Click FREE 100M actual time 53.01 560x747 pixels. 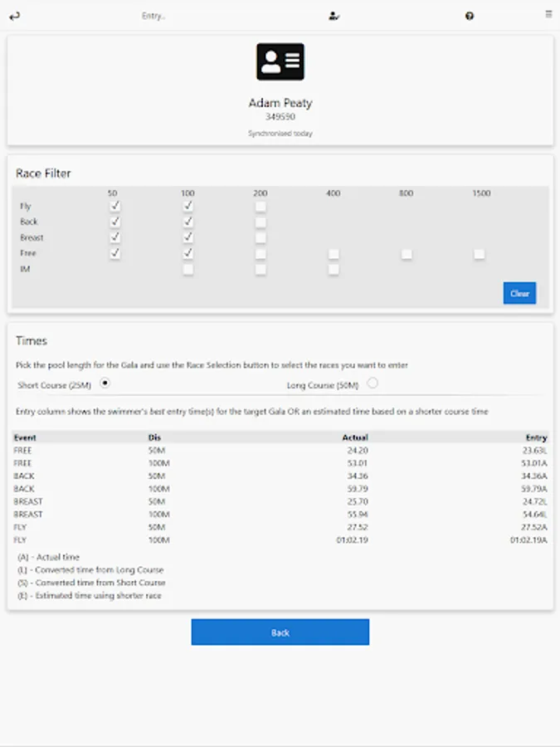357,463
